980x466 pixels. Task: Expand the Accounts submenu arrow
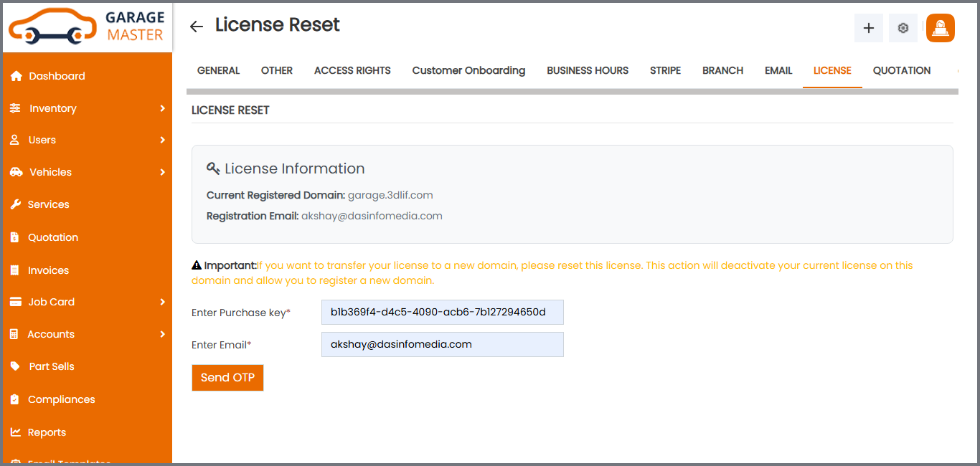163,334
